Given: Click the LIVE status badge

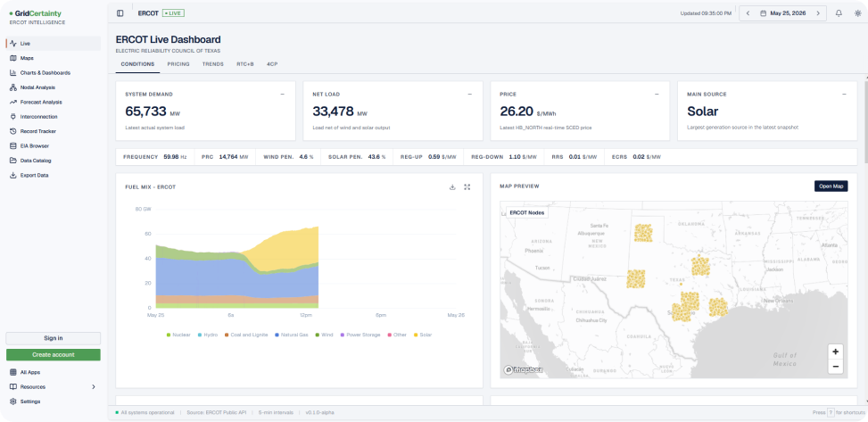Looking at the screenshot, I should (x=173, y=13).
